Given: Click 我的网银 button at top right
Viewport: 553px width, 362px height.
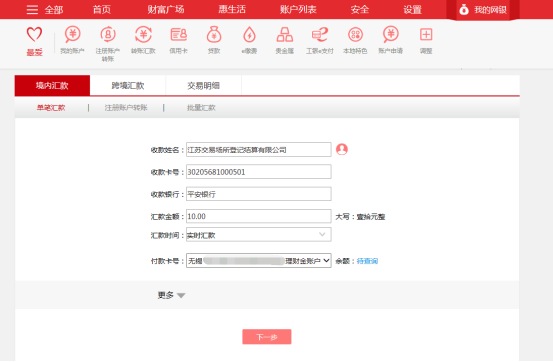Looking at the screenshot, I should pos(483,10).
